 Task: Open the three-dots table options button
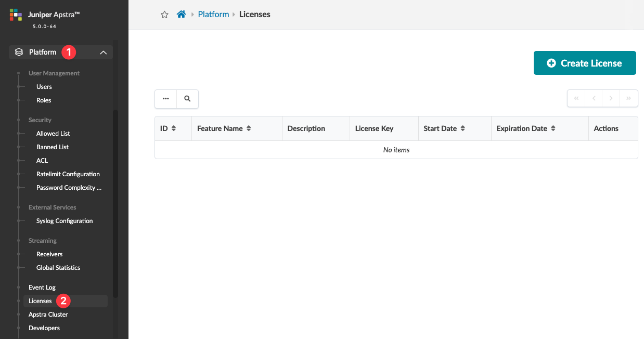click(166, 99)
